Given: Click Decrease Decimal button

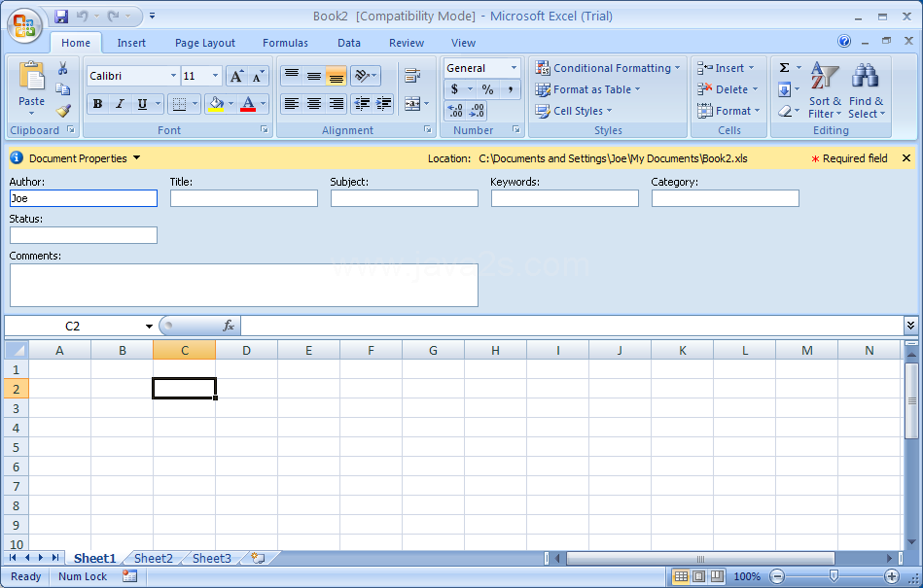Looking at the screenshot, I should tap(477, 111).
